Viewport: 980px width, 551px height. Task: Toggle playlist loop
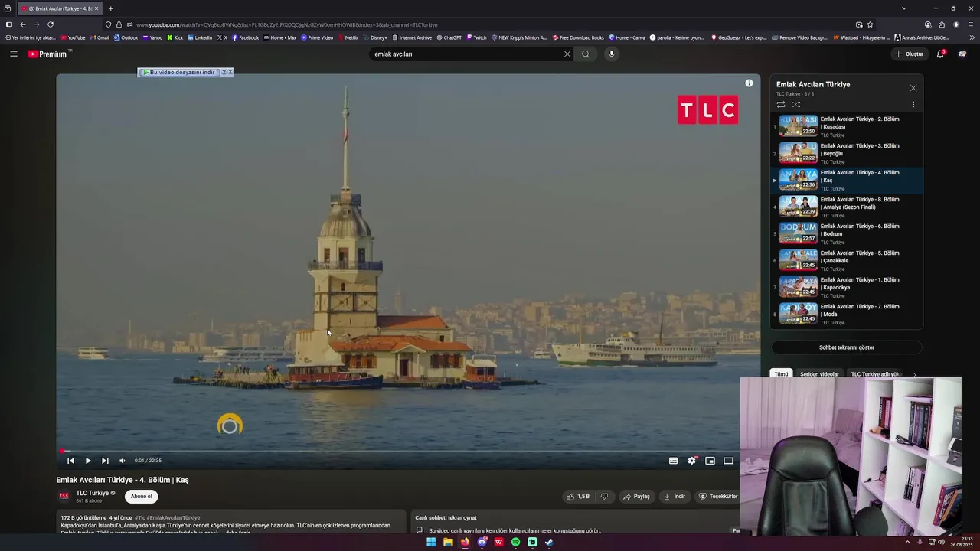[x=781, y=104]
